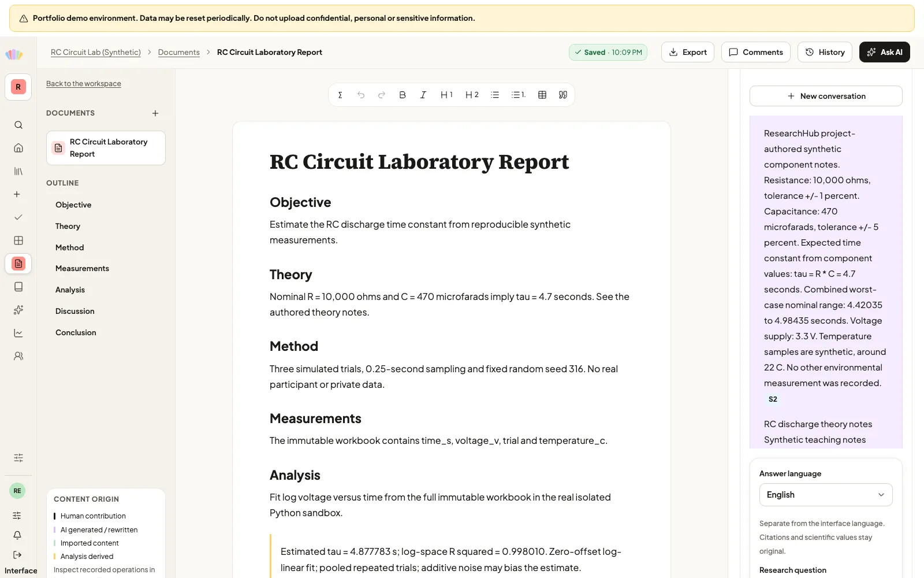Open the Documents breadcrumb
The image size is (924, 578).
coord(179,52)
